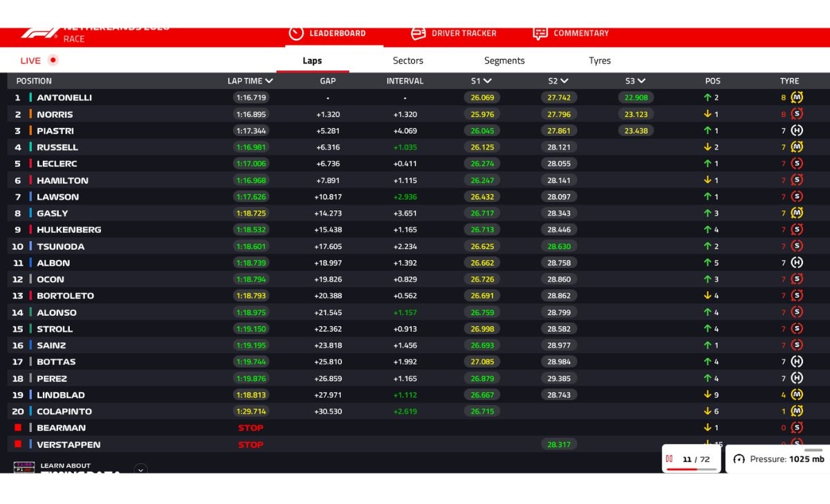Viewport: 830px width, 504px height.
Task: Click Russell's medium tyre icon
Action: [797, 147]
